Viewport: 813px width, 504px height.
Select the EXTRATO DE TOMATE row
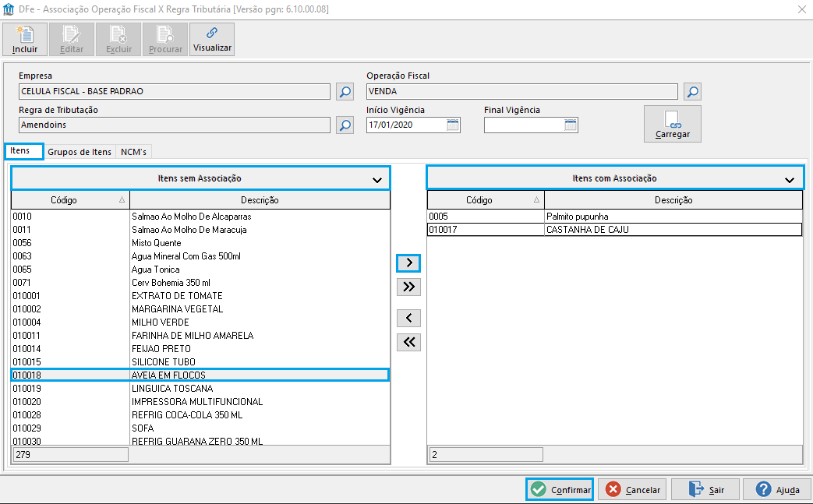coord(200,296)
